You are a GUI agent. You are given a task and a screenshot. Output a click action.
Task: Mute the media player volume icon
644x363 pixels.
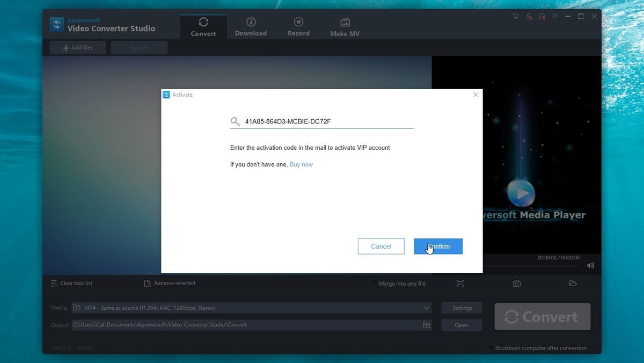tap(591, 265)
